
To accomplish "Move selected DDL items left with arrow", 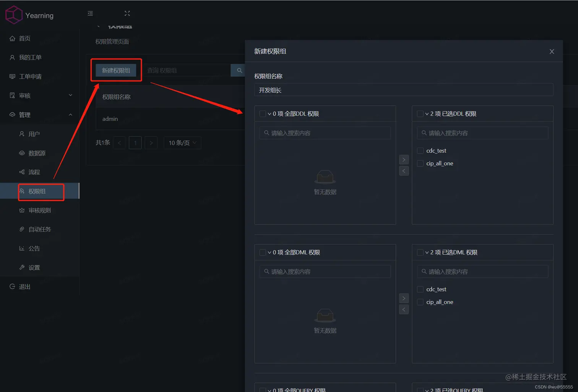I will click(404, 171).
